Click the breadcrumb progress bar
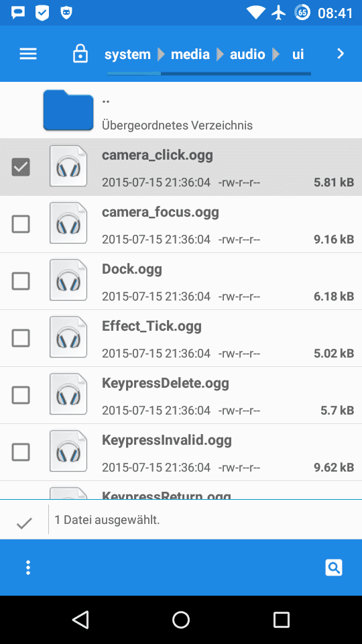This screenshot has height=644, width=362. [209, 74]
